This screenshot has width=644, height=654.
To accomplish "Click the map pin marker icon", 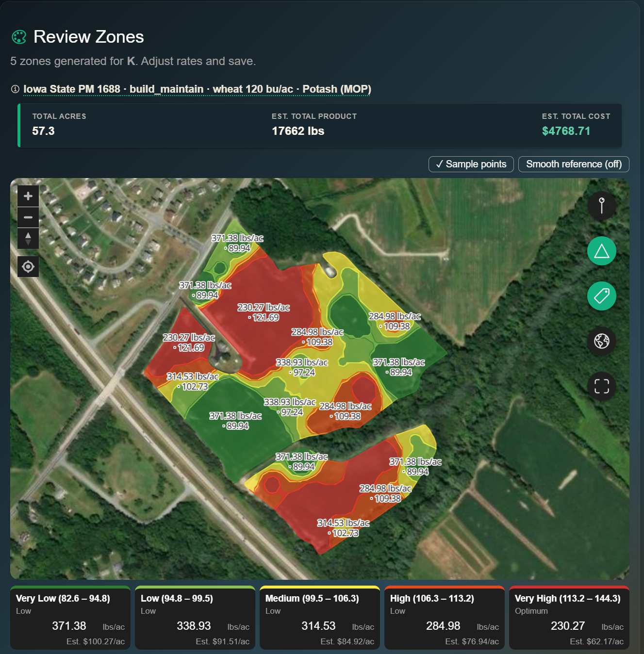I will pos(602,206).
